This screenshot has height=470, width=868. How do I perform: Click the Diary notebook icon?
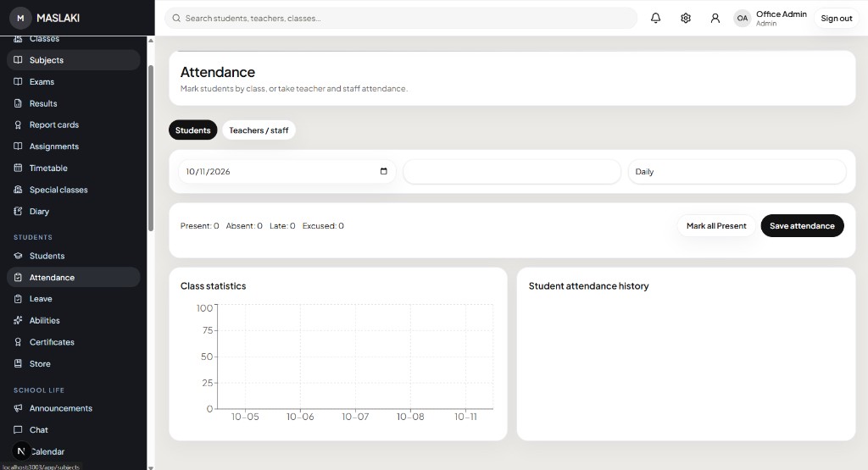(x=19, y=211)
